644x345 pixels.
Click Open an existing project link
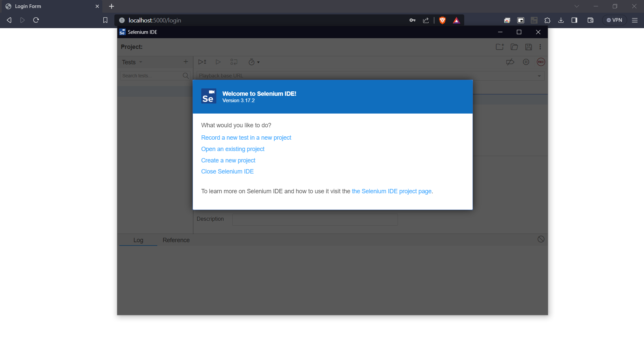coord(232,149)
